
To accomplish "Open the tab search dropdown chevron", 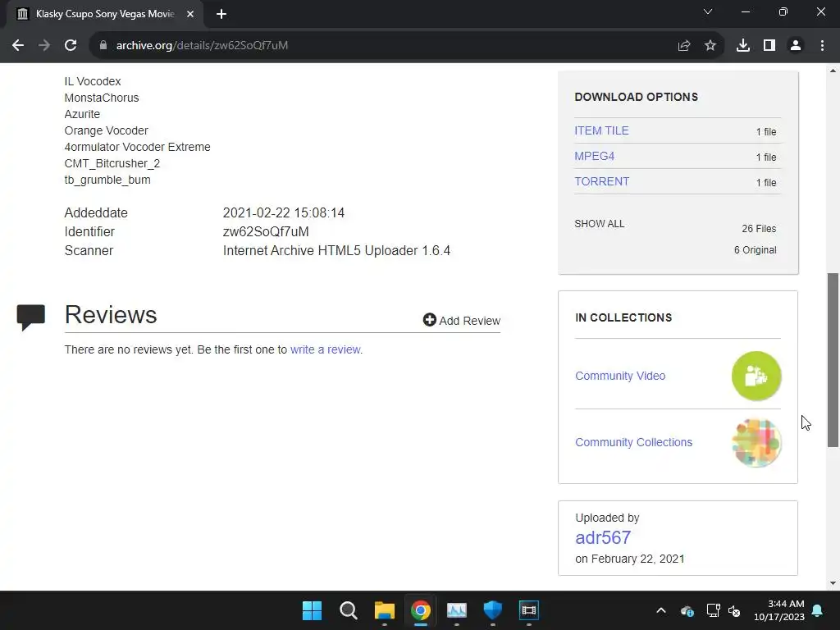I will tap(708, 11).
